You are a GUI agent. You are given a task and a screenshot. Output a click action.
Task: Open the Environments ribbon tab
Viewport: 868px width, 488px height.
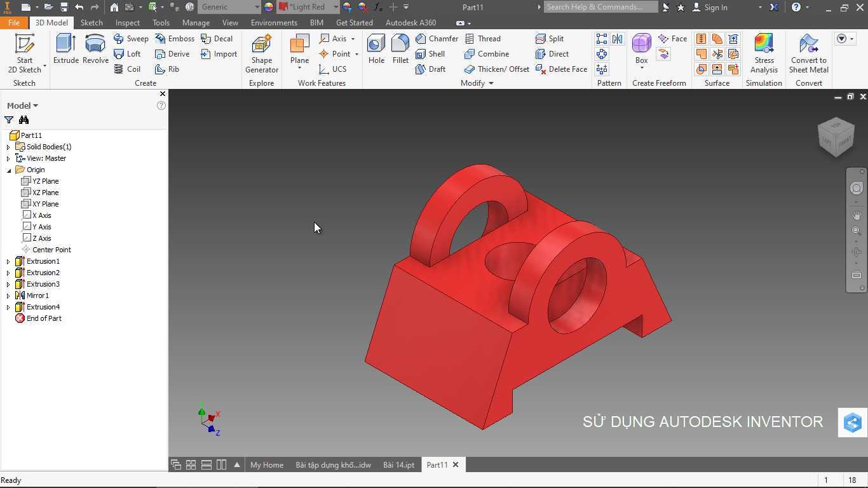tap(274, 22)
